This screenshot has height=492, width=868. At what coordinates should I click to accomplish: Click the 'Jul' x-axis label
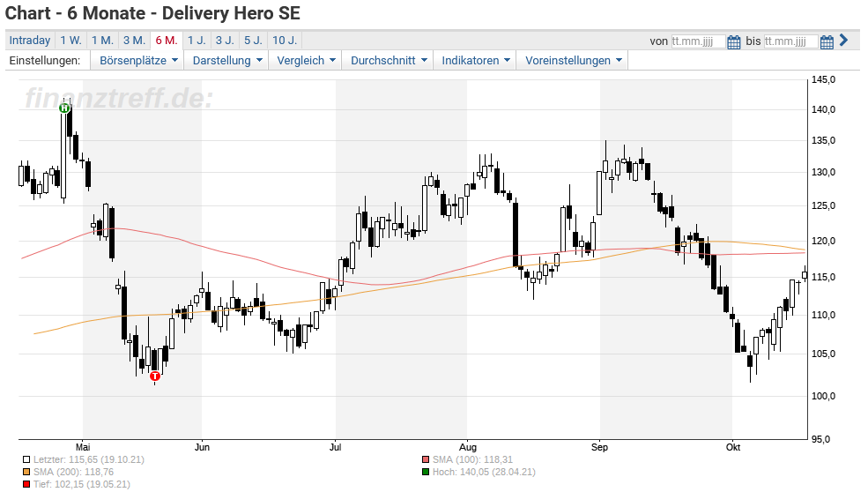pos(336,447)
